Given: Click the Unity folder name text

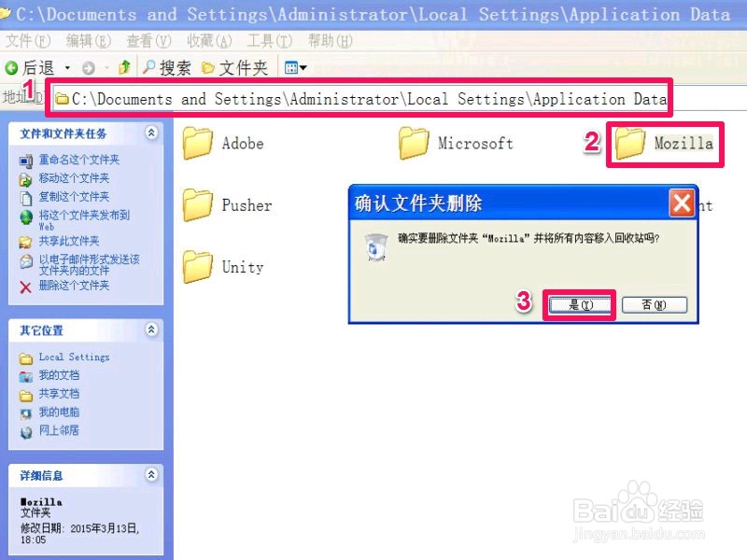Looking at the screenshot, I should tap(243, 267).
